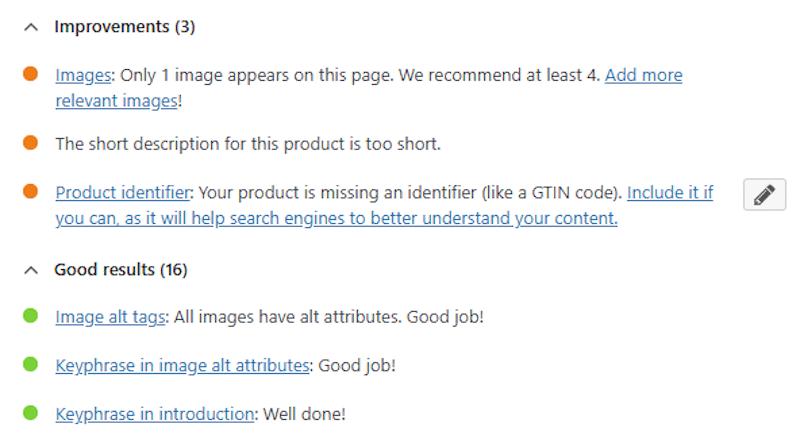Click the orange bullet beside the short description warning
800x439 pixels.
[31, 143]
